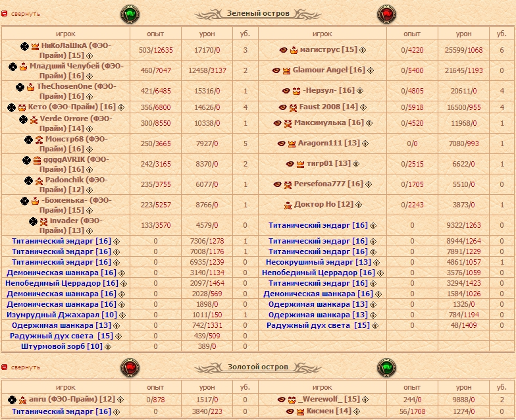The image size is (516, 420).
Task: Open Радужный дух света [15] in left table
Action: point(61,336)
